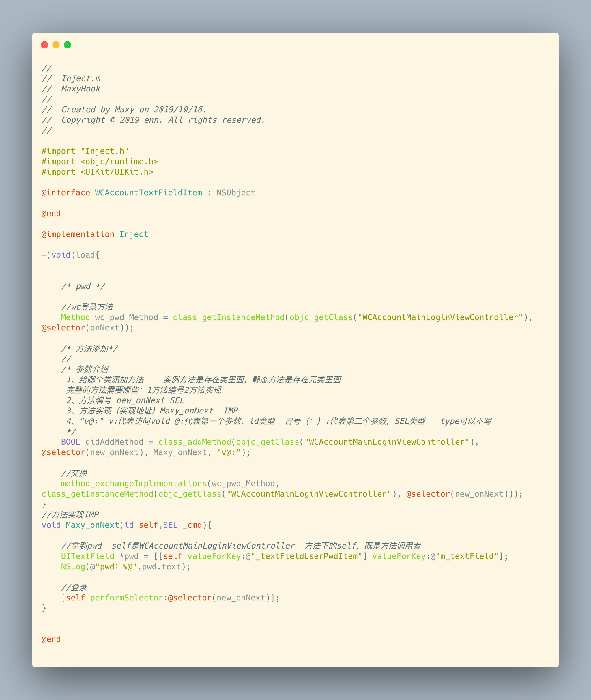Click the method_exchangeImplementations call
Viewport: 591px width, 700px height.
[x=134, y=483]
